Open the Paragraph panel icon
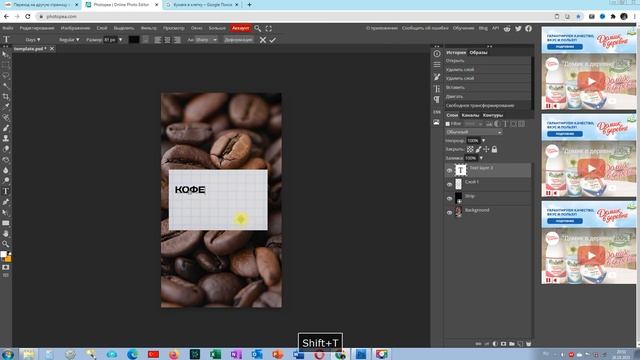The width and height of the screenshot is (640, 360). pyautogui.click(x=437, y=100)
